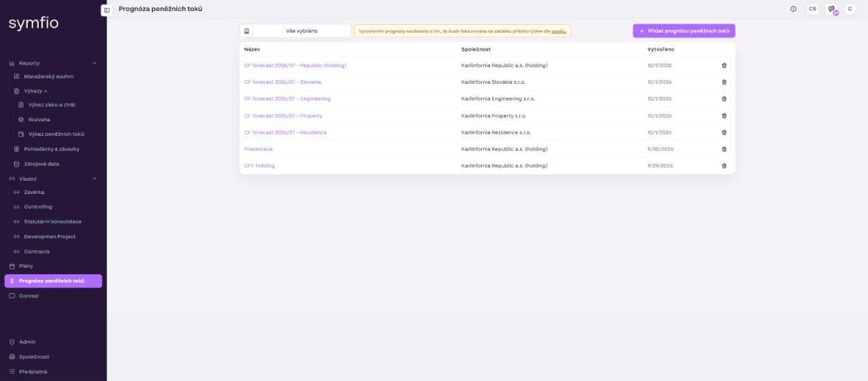Open Manažerský souhrn report
Image resolution: width=868 pixels, height=381 pixels.
tap(48, 76)
